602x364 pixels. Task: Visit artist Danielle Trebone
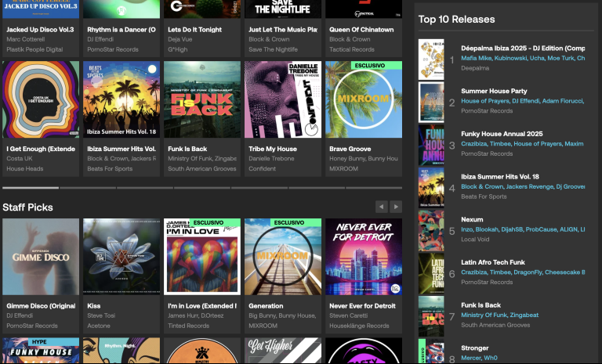271,158
